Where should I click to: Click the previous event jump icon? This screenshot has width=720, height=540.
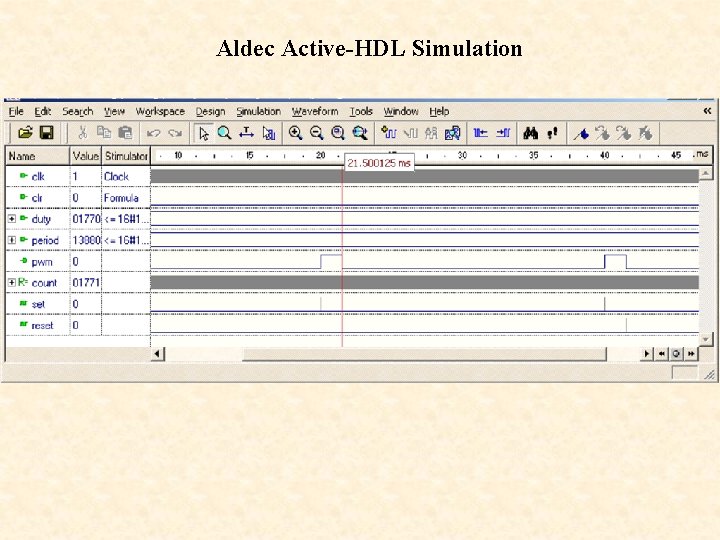tap(480, 133)
